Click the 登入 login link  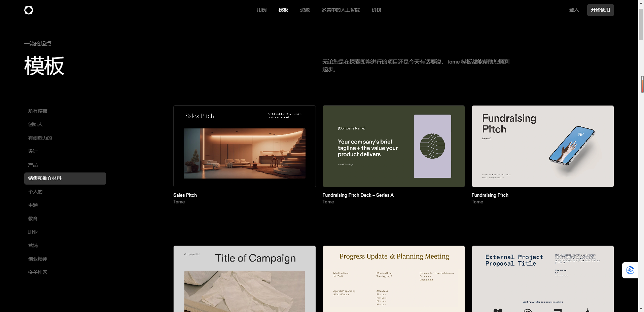[574, 10]
